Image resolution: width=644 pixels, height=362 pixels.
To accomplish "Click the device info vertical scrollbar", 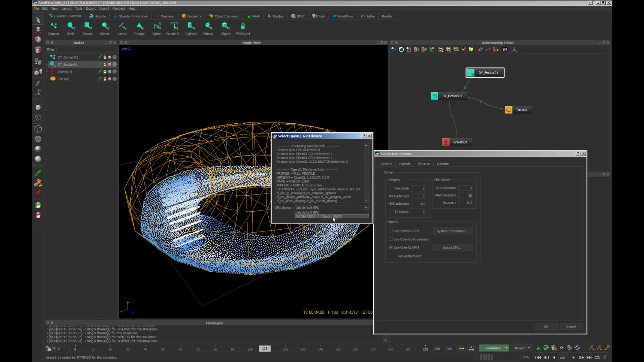I will click(366, 173).
